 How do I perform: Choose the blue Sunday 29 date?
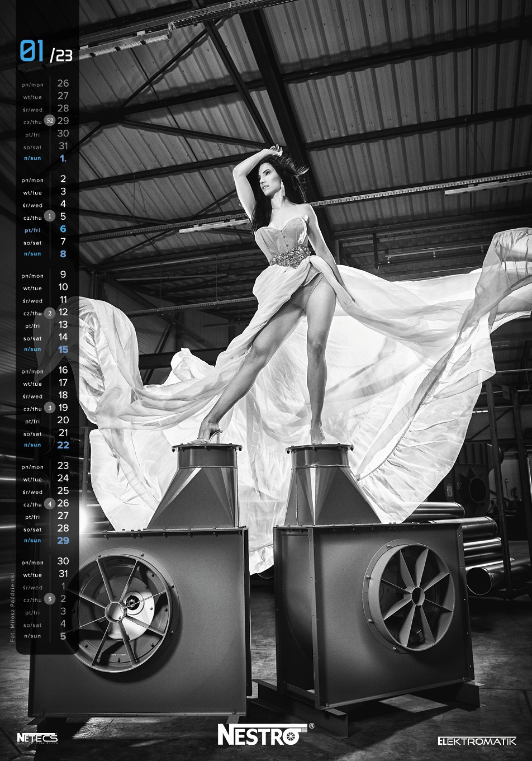click(x=63, y=541)
